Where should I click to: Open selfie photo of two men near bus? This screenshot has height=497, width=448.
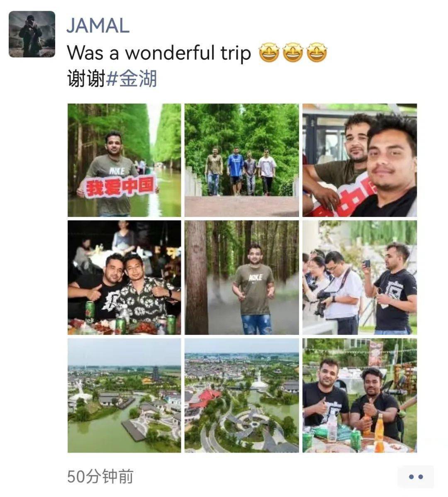360,160
